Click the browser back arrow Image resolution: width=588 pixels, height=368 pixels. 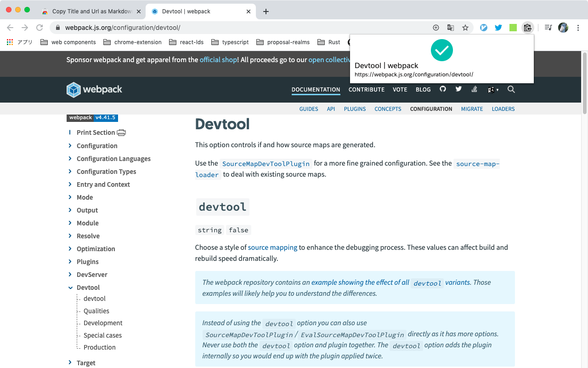click(x=10, y=28)
